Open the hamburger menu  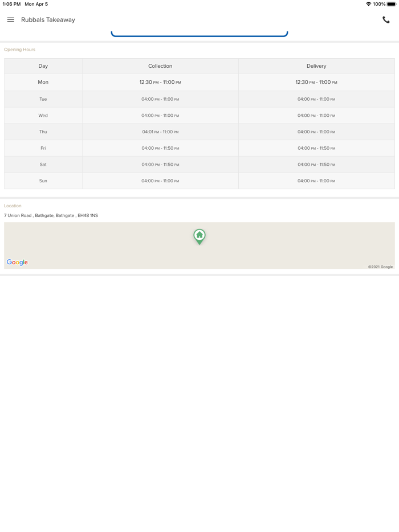coord(10,20)
